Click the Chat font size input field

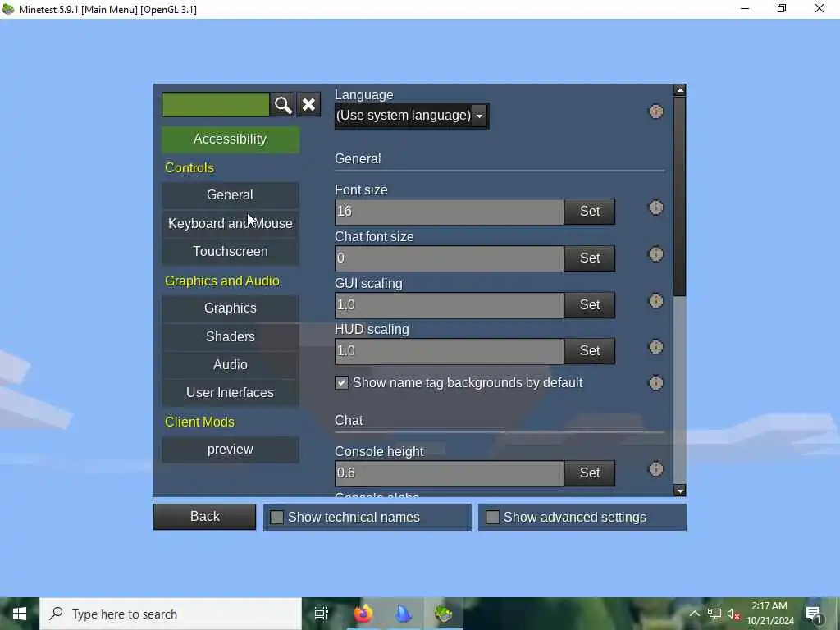click(449, 258)
